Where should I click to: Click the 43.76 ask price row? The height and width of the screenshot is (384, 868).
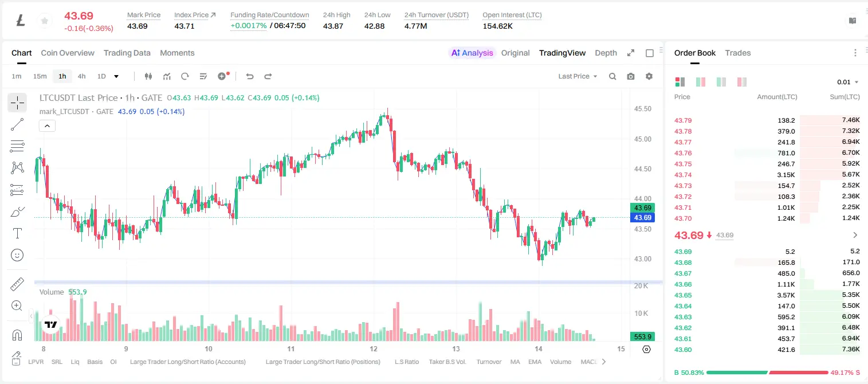[x=767, y=153]
